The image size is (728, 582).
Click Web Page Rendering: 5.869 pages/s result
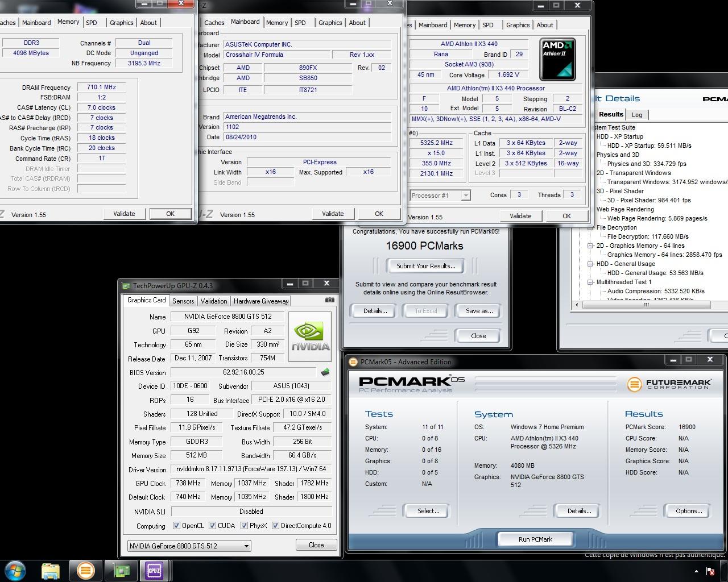tap(657, 218)
